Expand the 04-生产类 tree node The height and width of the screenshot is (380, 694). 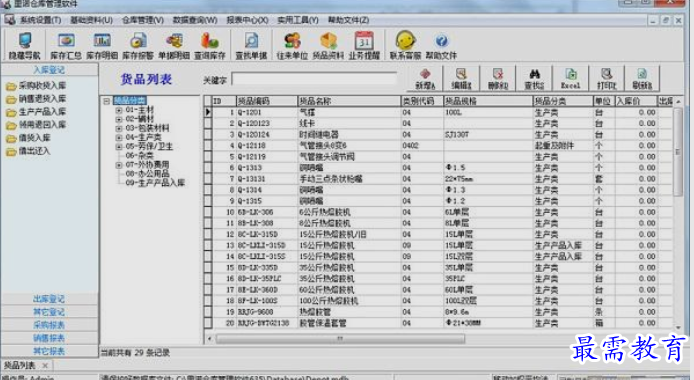click(x=119, y=138)
